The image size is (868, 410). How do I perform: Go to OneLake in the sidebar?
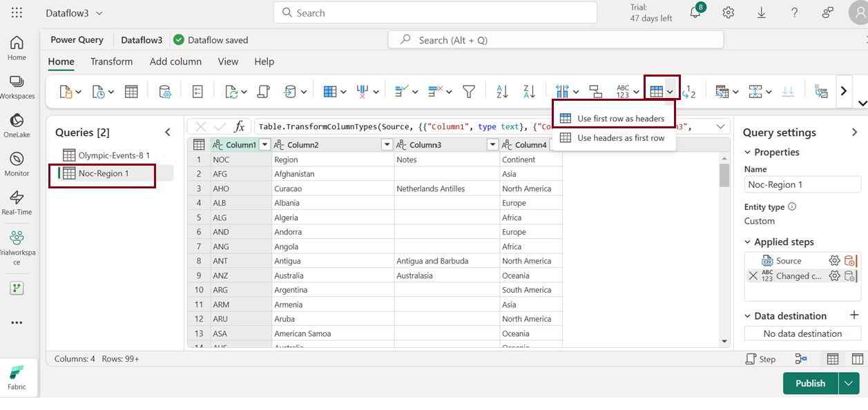(x=17, y=126)
